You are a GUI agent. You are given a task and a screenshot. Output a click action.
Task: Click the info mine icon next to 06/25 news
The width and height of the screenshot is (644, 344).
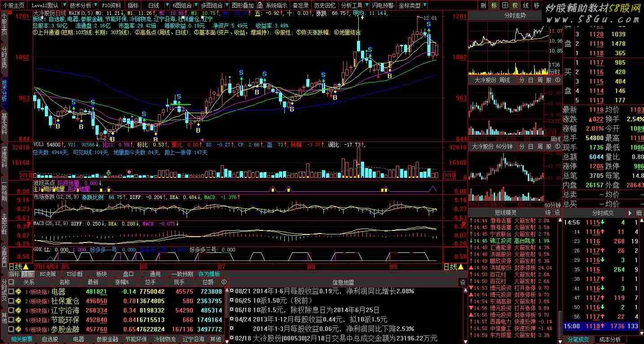[x=231, y=300]
